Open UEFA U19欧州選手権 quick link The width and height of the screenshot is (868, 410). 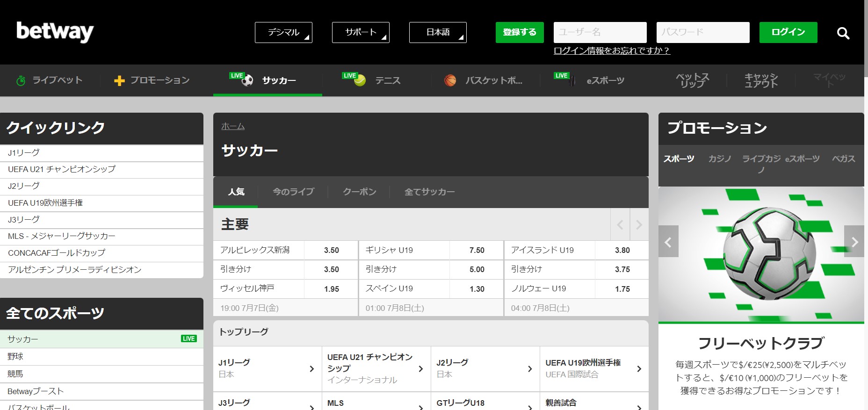[101, 203]
